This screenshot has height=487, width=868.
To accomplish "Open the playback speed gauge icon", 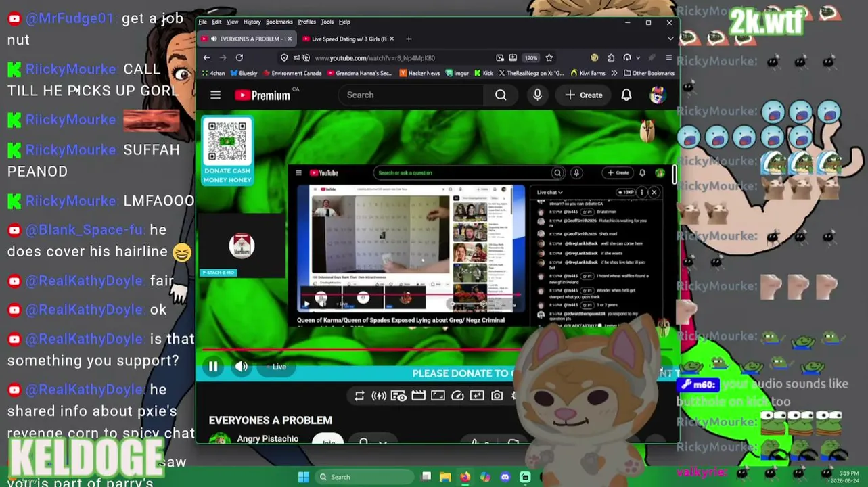I will (457, 396).
